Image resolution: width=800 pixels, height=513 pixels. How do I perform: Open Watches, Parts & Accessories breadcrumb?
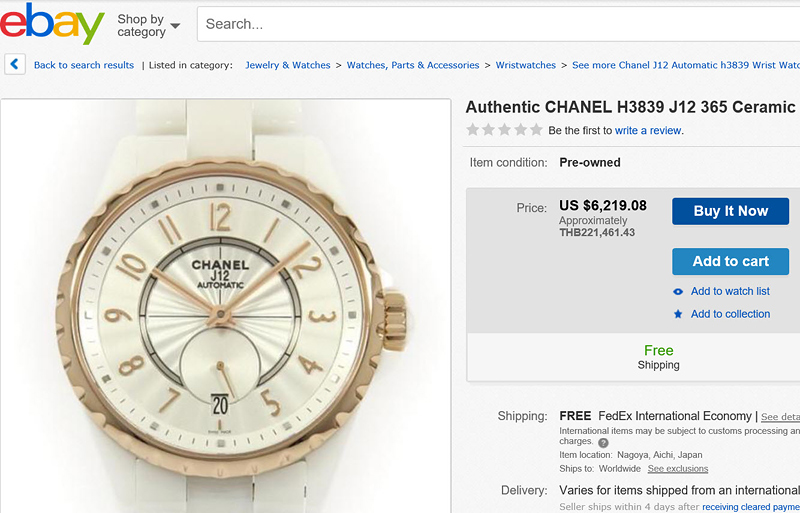[413, 65]
